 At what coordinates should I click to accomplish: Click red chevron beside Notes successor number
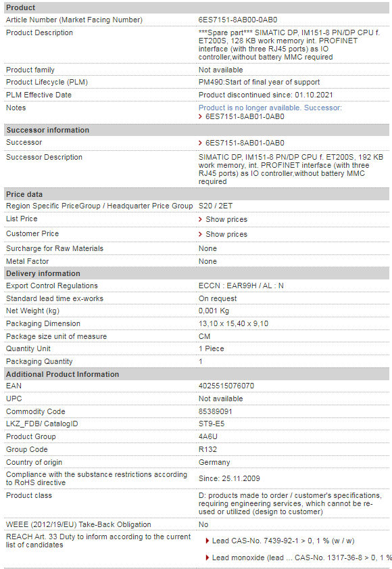200,116
